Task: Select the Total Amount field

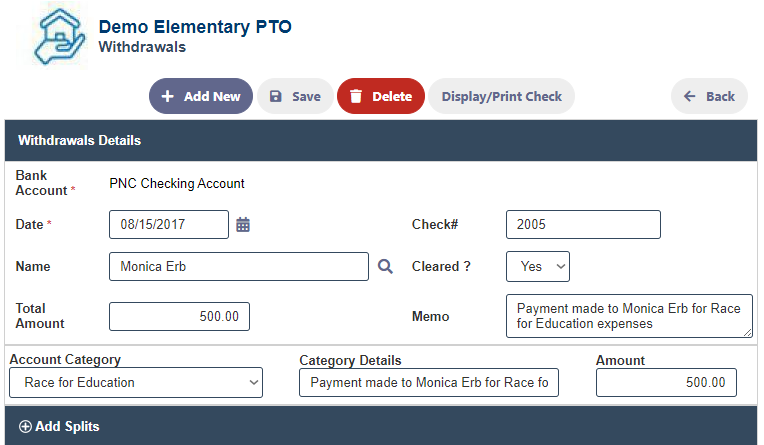Action: click(x=179, y=316)
